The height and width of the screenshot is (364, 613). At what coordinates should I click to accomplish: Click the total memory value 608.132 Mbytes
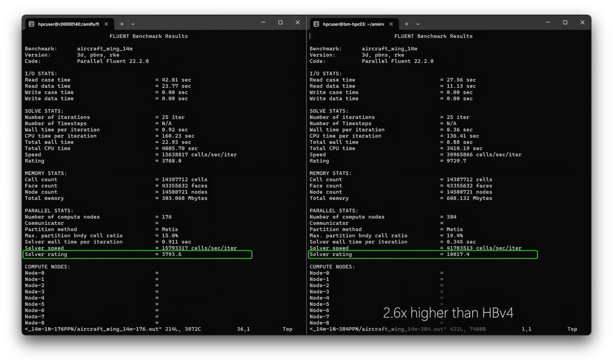pos(469,199)
